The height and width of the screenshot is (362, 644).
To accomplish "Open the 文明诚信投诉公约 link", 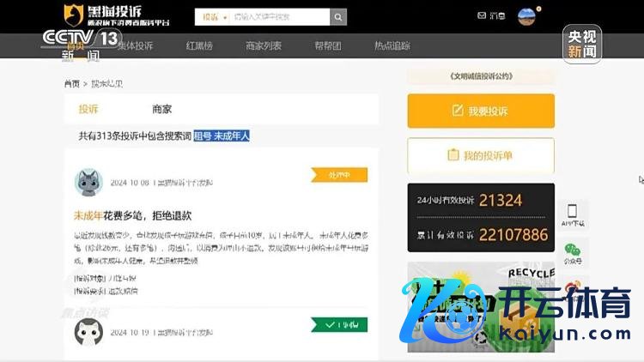I will 480,75.
